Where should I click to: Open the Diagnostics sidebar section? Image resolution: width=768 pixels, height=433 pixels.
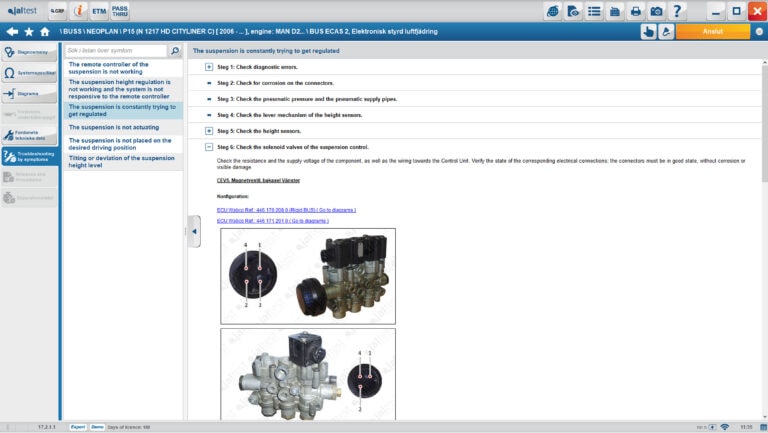pos(29,52)
